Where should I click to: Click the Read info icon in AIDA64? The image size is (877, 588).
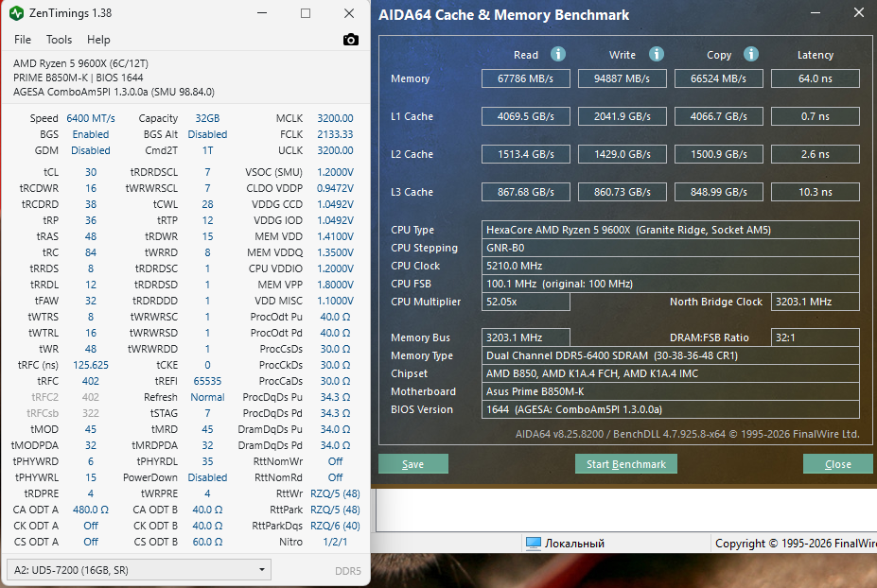point(557,54)
